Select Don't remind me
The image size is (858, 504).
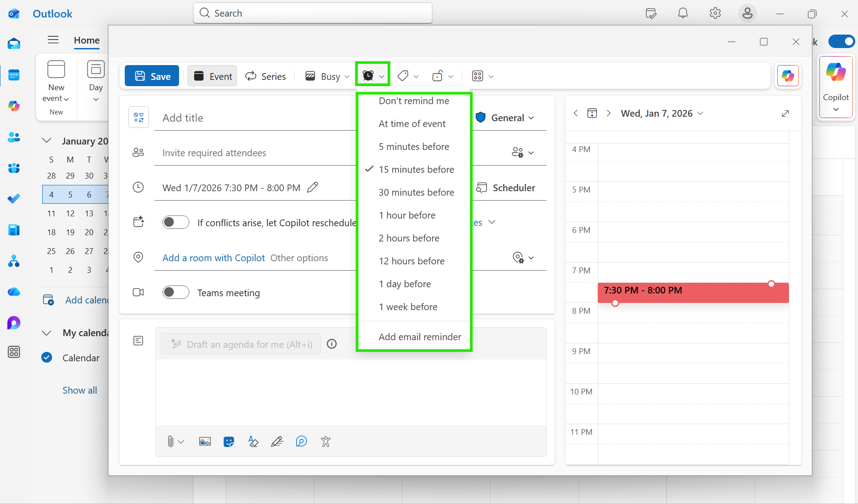tap(414, 101)
